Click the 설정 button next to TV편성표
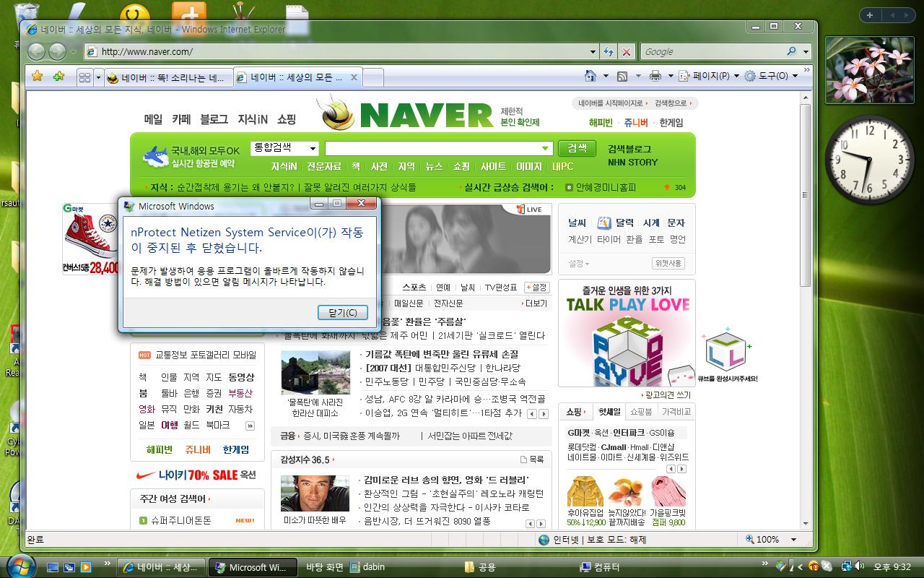 click(x=536, y=288)
